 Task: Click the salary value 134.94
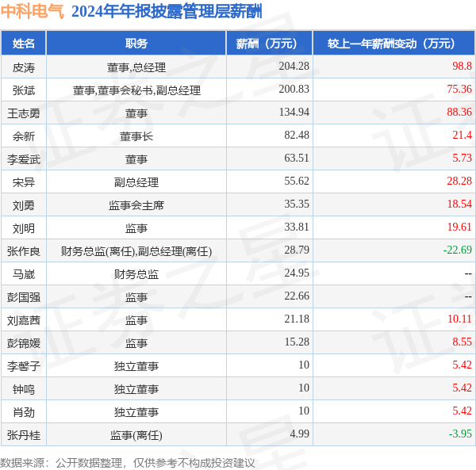[294, 112]
